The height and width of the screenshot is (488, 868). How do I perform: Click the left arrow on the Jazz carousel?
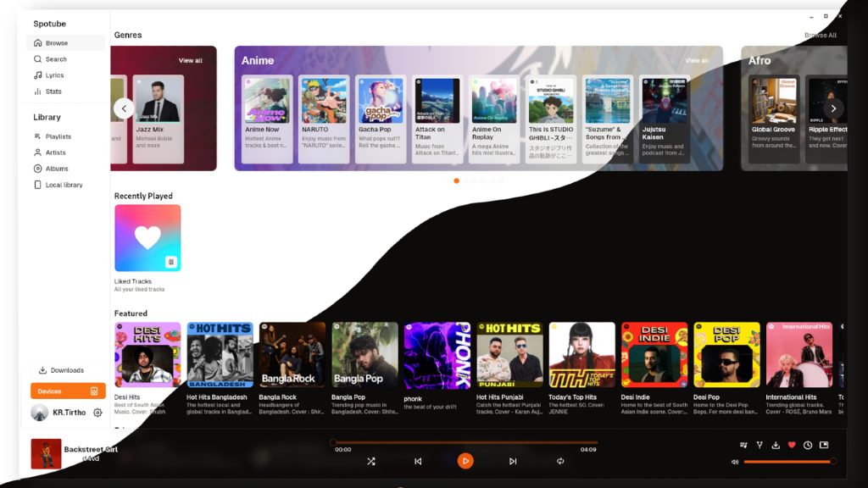[124, 108]
